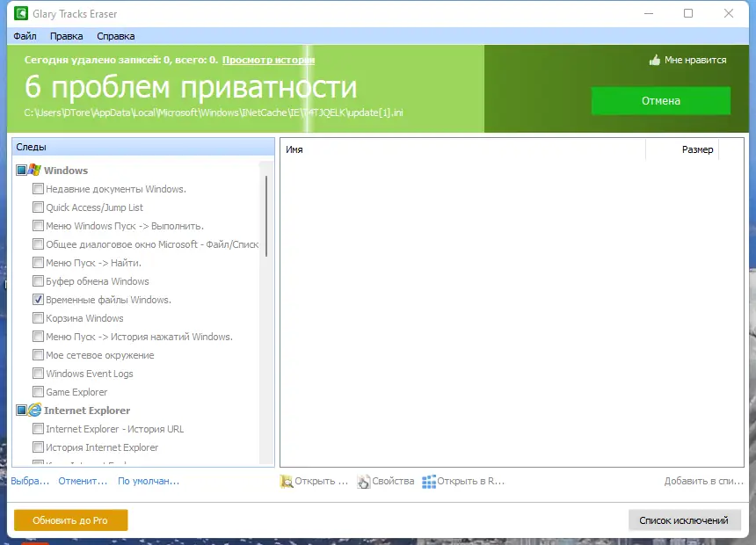Toggle the Windows group tri-state checkbox
Screen dimensions: 756x545
[x=21, y=170]
